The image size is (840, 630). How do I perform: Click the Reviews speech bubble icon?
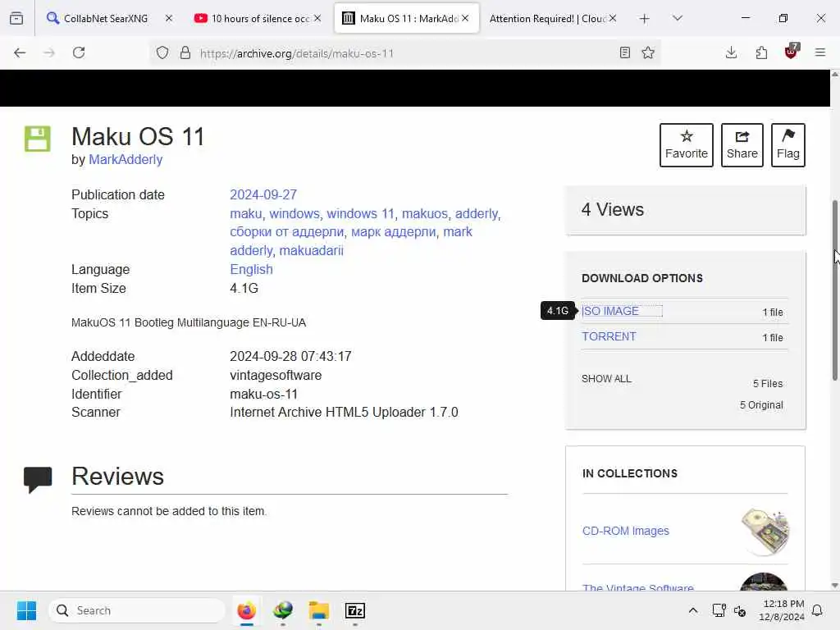click(38, 479)
